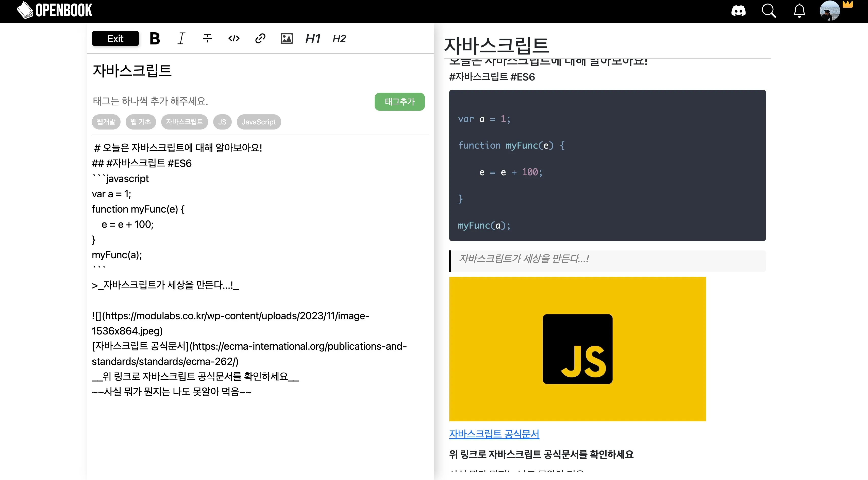Image resolution: width=868 pixels, height=480 pixels.
Task: Insert image icon in toolbar
Action: [286, 38]
